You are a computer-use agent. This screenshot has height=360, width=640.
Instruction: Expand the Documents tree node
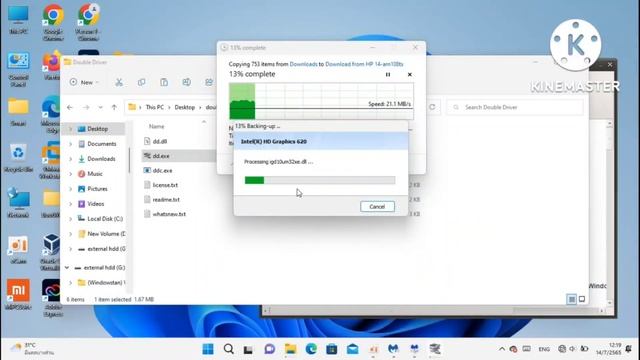(x=70, y=144)
